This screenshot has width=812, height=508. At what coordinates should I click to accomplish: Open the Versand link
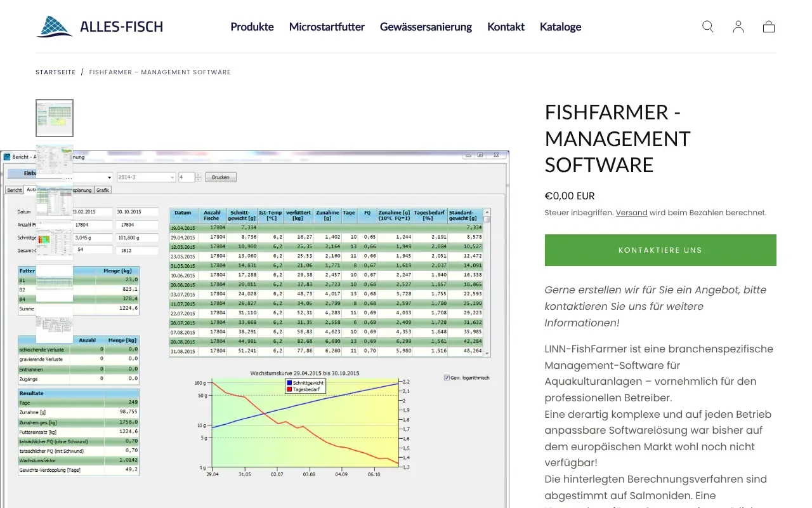tap(631, 212)
